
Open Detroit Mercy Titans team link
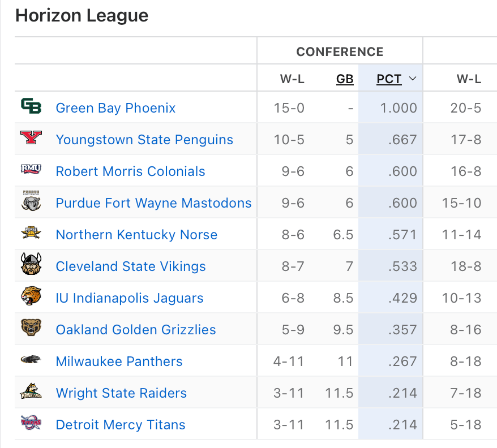tap(121, 425)
